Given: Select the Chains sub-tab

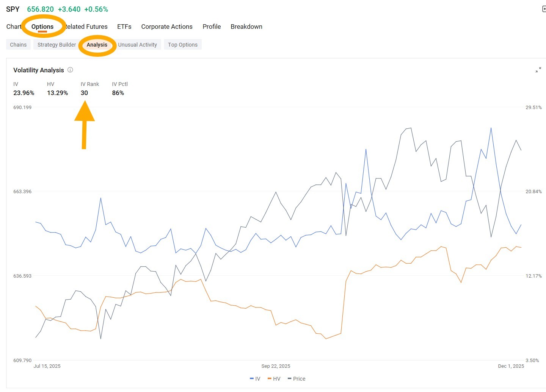Looking at the screenshot, I should 18,45.
